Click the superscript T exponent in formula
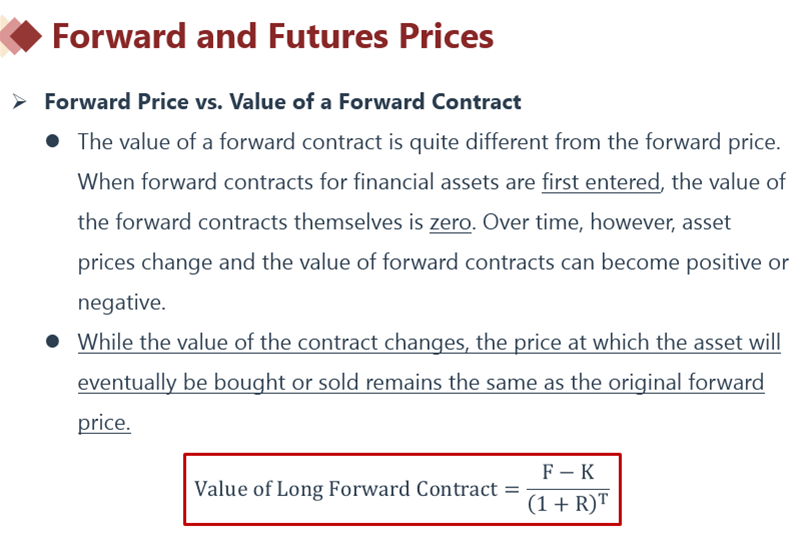This screenshot has height=550, width=811. pos(603,498)
